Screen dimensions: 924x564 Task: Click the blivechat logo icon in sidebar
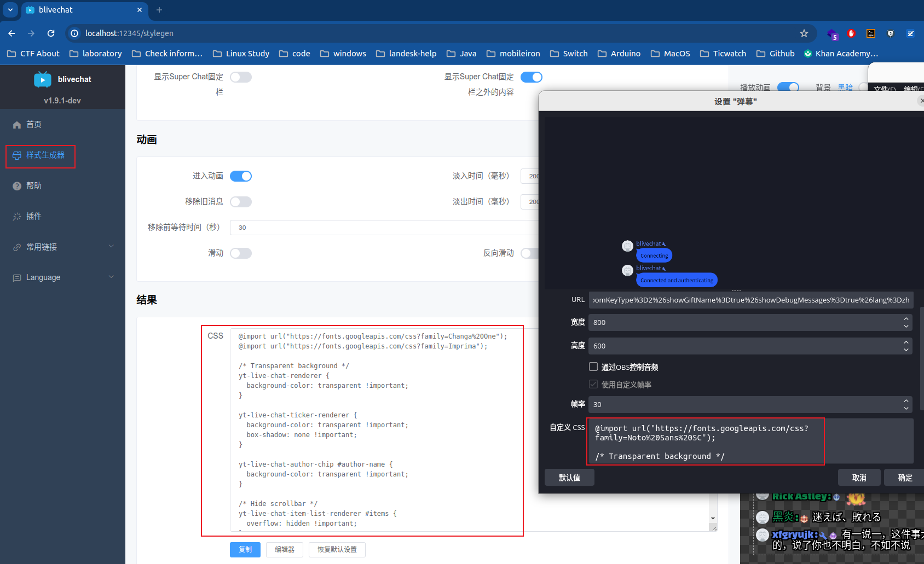pos(43,79)
